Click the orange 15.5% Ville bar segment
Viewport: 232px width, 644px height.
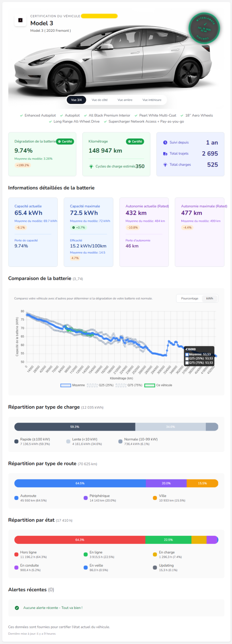202,483
